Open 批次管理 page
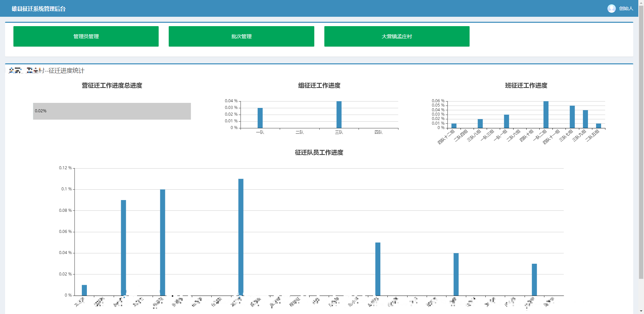This screenshot has width=644, height=314. click(241, 36)
